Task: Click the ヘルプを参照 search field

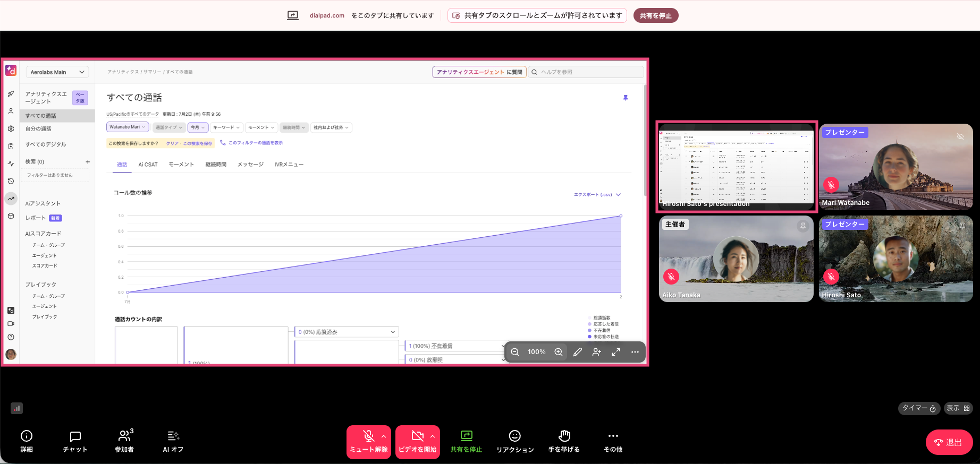Action: (587, 72)
